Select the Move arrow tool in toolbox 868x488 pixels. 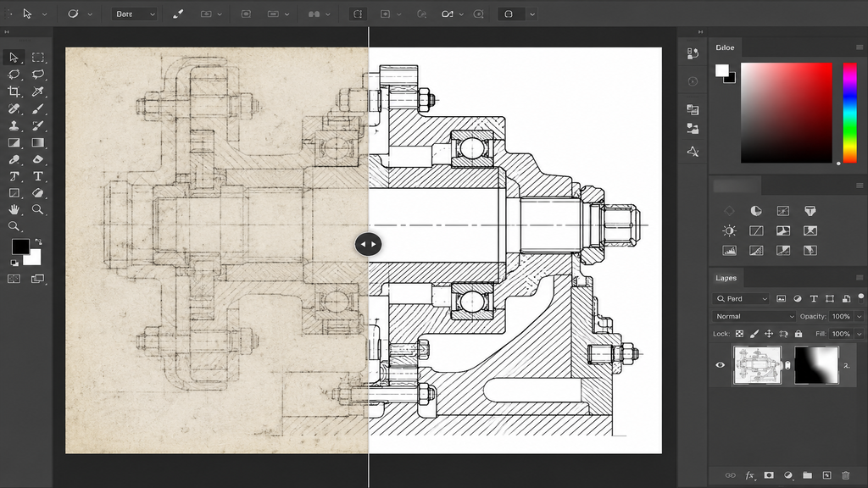point(14,58)
